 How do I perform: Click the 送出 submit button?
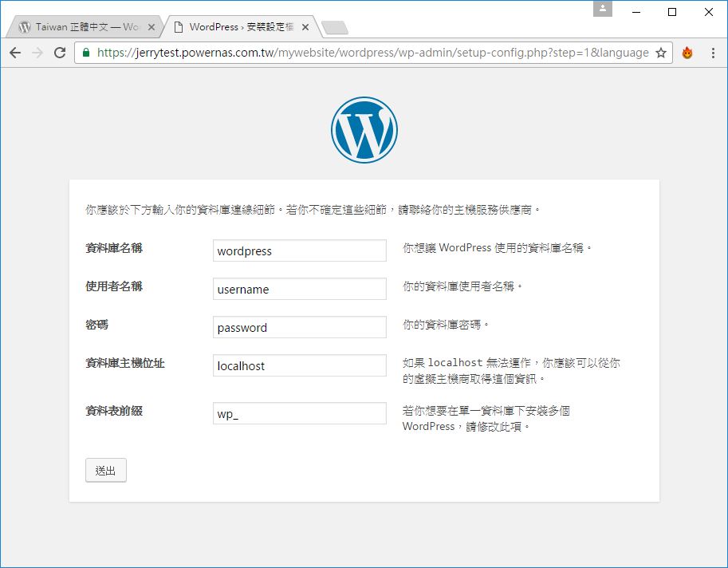click(106, 470)
